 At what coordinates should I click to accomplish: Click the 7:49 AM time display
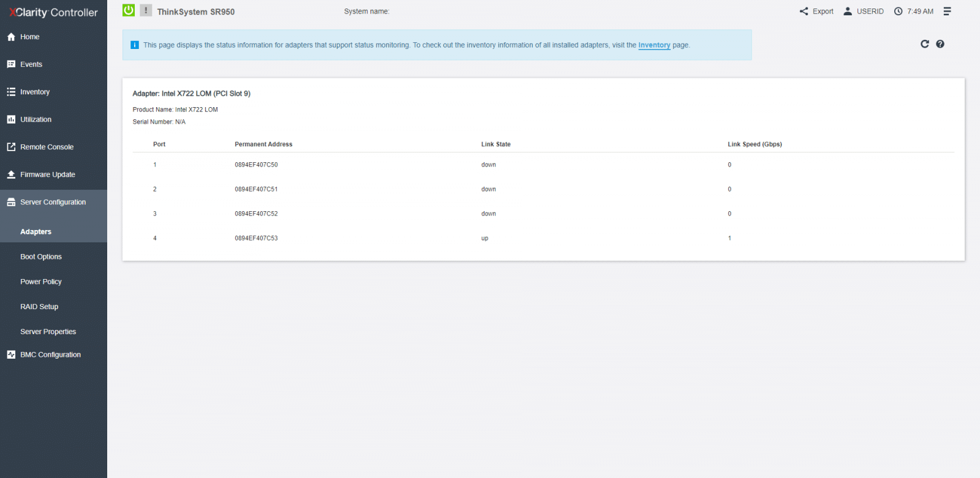[x=920, y=12]
